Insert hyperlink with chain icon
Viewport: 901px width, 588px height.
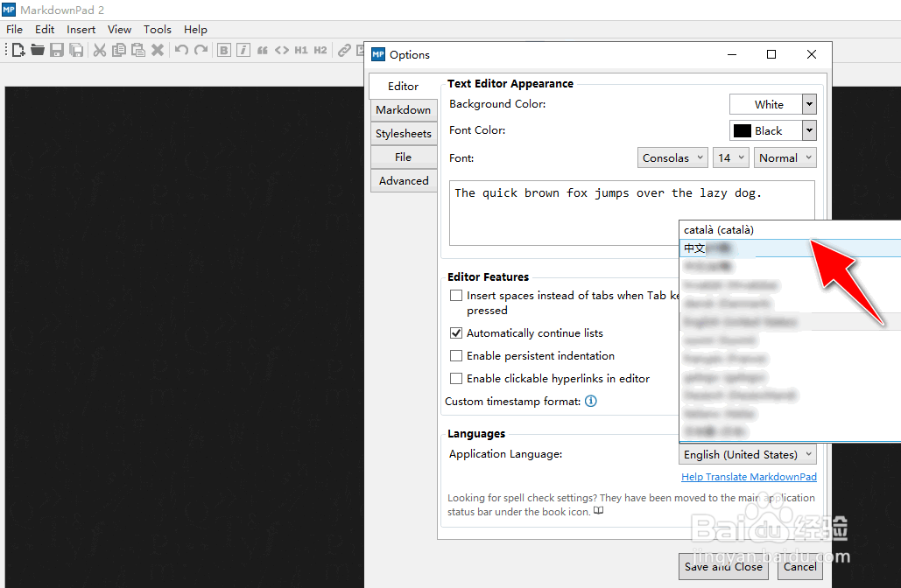coord(344,51)
